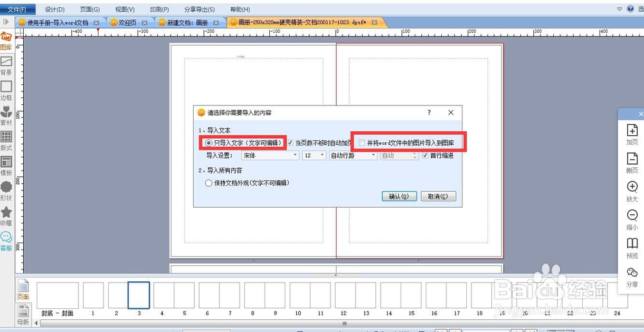Open the 图库 gallery panel
This screenshot has width=644, height=332.
(6, 41)
